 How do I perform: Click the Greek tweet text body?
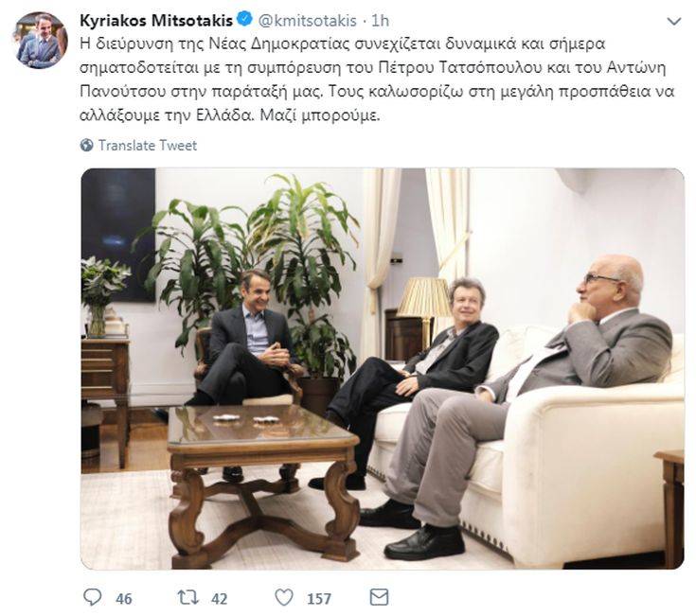click(x=377, y=79)
